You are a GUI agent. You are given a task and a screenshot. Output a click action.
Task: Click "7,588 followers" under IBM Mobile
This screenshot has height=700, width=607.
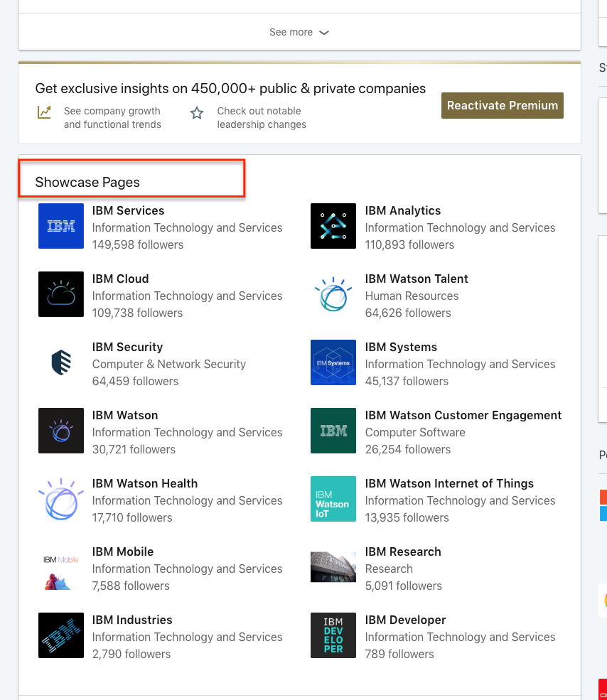131,586
